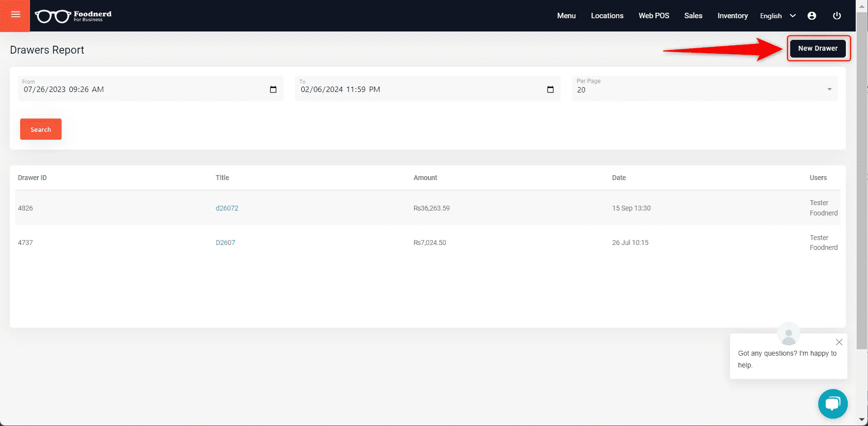Click the Title column header
Viewport: 868px width, 426px height.
point(223,178)
